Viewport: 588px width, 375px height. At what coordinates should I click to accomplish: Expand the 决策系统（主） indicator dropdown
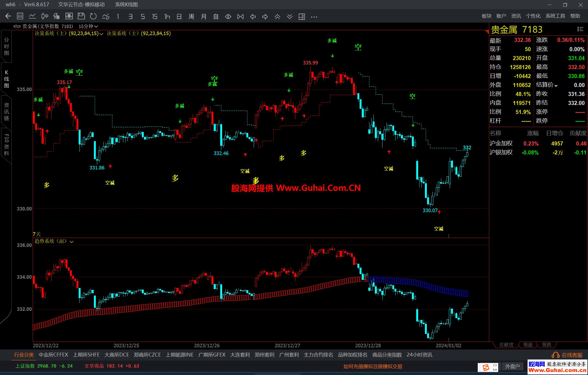click(x=101, y=34)
